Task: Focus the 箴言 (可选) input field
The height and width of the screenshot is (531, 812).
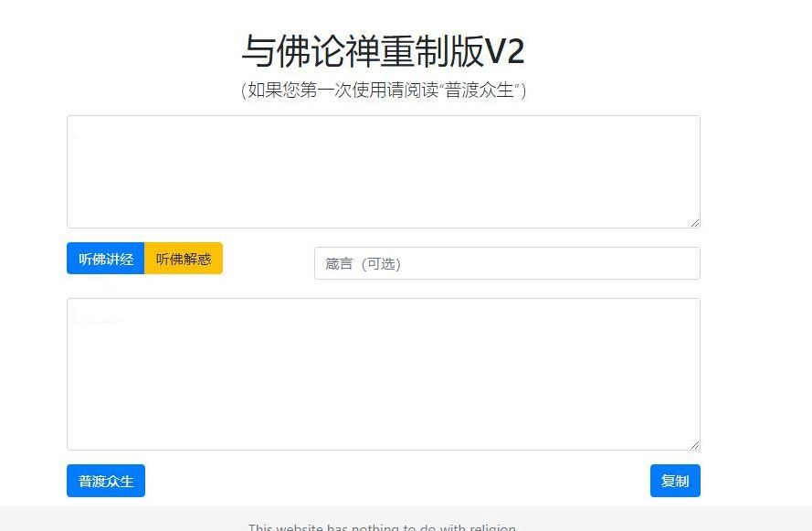Action: [x=507, y=264]
